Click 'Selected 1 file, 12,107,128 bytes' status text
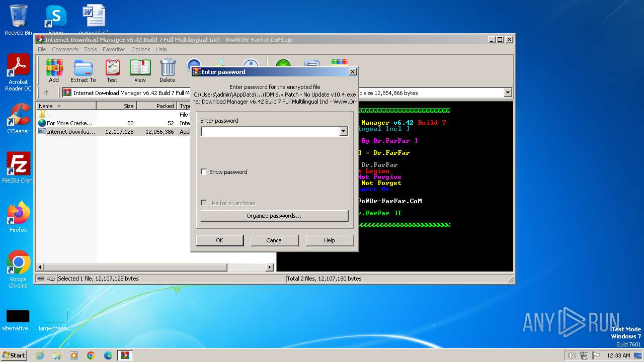The height and width of the screenshot is (362, 644). 98,279
